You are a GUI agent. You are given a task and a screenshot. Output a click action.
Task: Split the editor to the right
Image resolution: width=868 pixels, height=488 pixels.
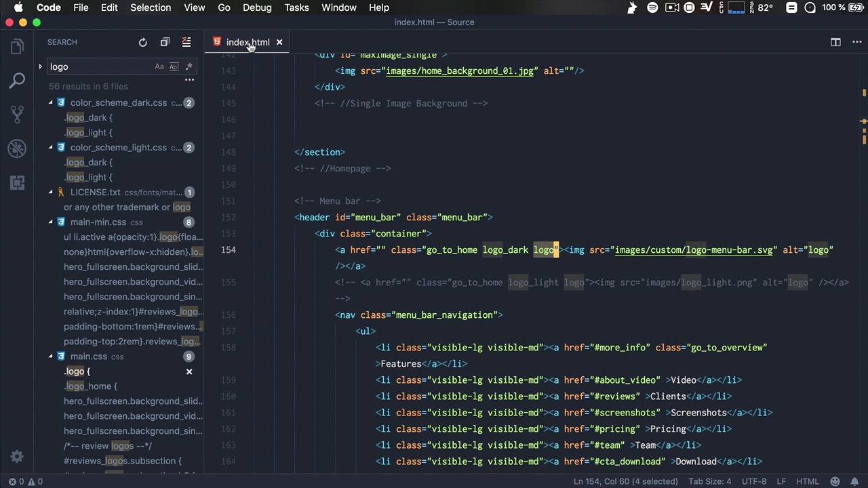coord(835,42)
